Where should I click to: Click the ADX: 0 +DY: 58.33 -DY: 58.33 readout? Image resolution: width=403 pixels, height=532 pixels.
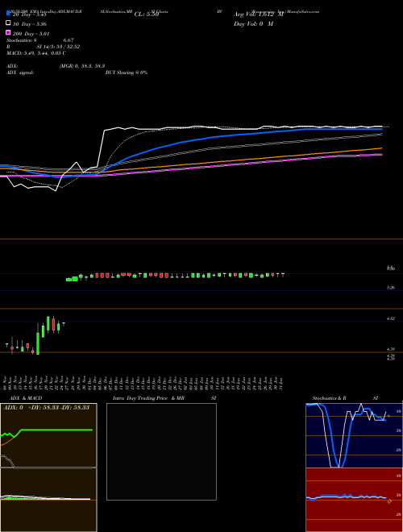(x=46, y=407)
